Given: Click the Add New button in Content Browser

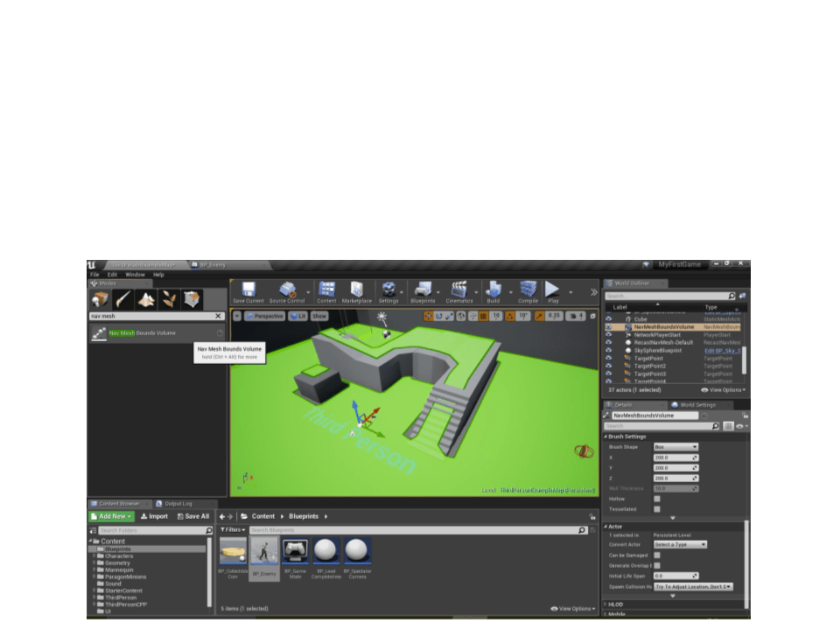Looking at the screenshot, I should tap(109, 516).
